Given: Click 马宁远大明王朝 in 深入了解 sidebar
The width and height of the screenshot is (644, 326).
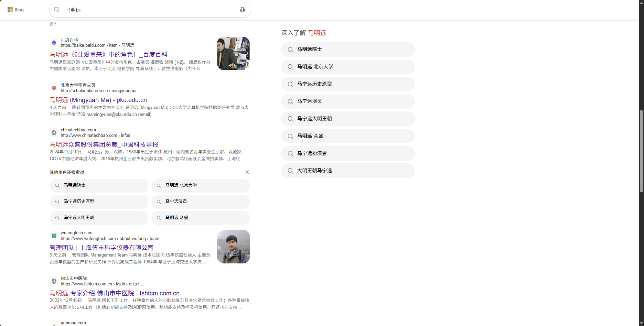Looking at the screenshot, I should click(348, 119).
